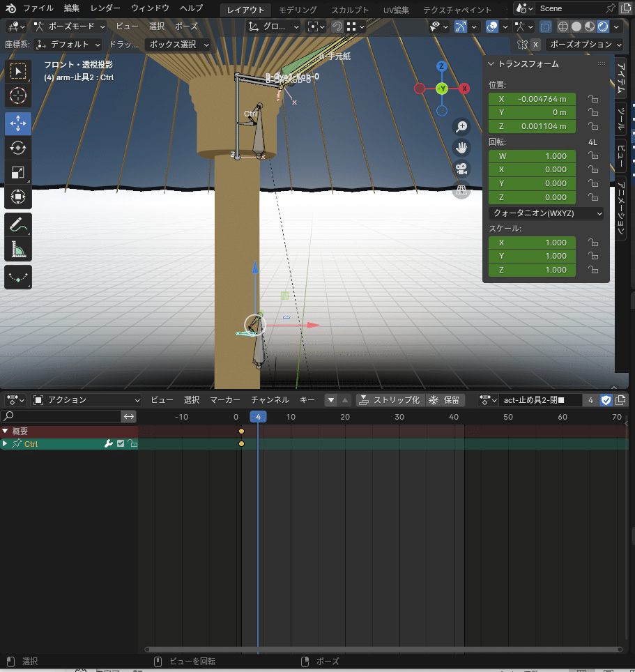Screen dimensions: 635x672
Task: Click the blue Z axis on gizmo
Action: [442, 66]
